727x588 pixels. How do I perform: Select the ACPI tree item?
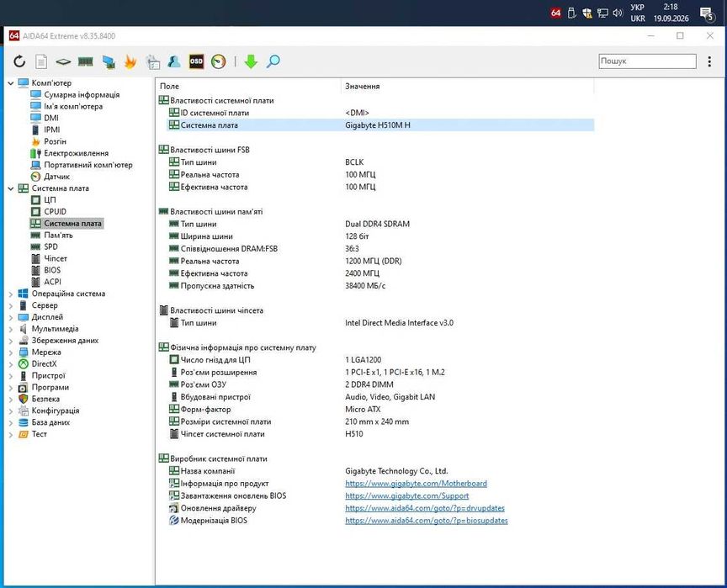pos(52,282)
